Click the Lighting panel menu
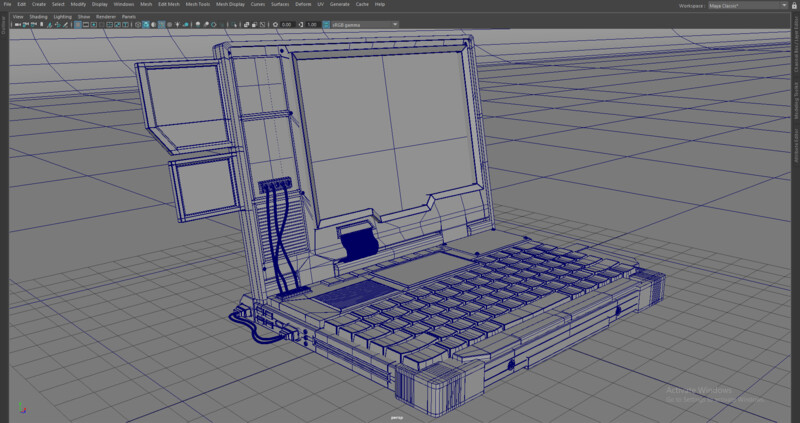Image resolution: width=800 pixels, height=423 pixels. pos(62,16)
